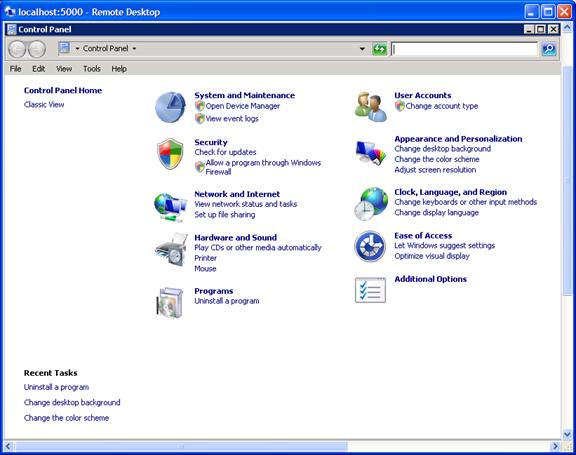The image size is (576, 455).
Task: Click shield icon beside Open Device Manager
Action: [199, 106]
